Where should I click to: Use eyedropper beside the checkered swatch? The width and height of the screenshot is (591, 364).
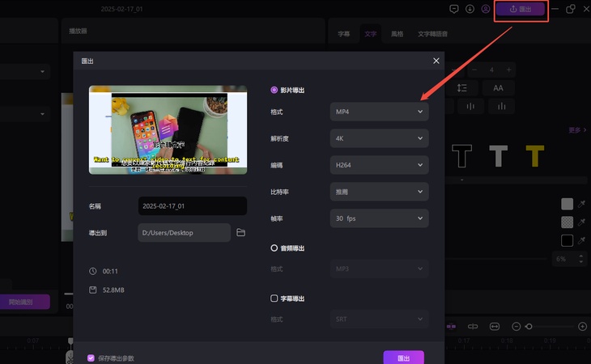tap(582, 222)
